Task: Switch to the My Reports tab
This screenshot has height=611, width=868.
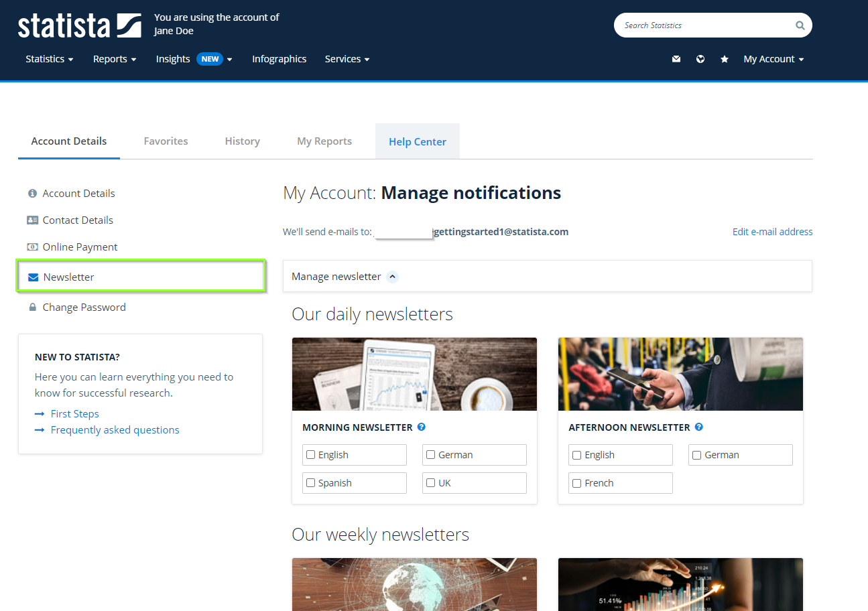Action: (x=324, y=141)
